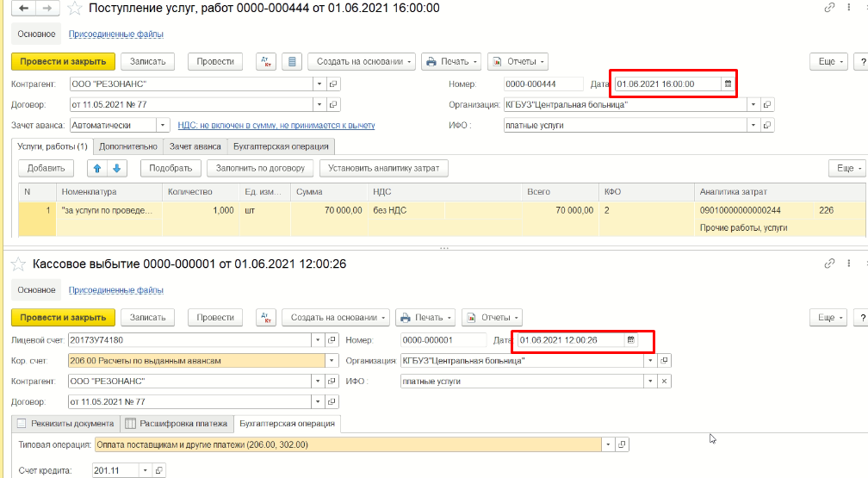868x478 pixels.
Task: Star the Поступление услуг document as favorite
Action: point(76,9)
